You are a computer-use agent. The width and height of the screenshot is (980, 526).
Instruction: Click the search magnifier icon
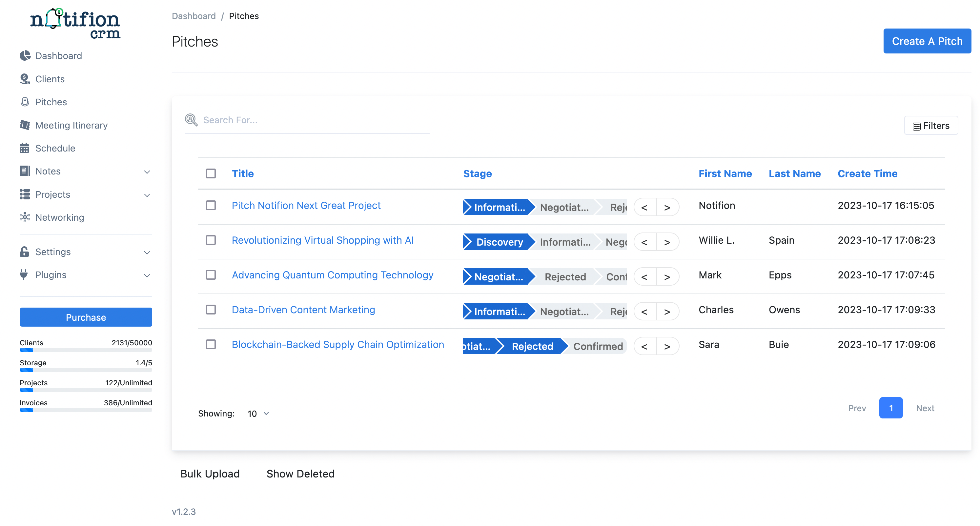point(191,120)
